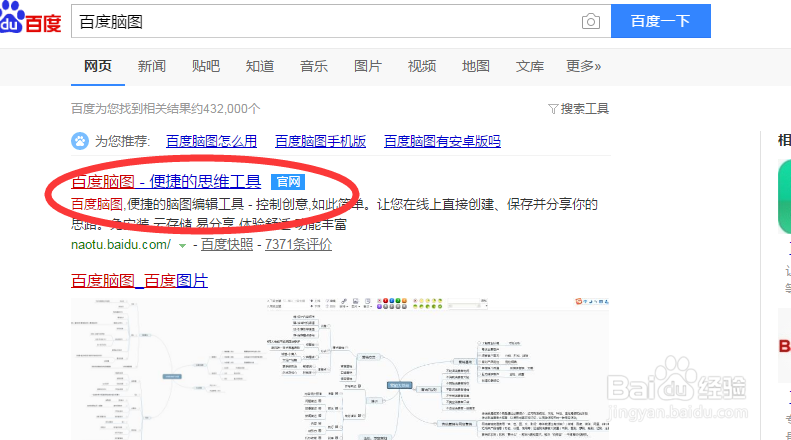Click the 百度一下 search button
The height and width of the screenshot is (440, 791).
pyautogui.click(x=661, y=21)
